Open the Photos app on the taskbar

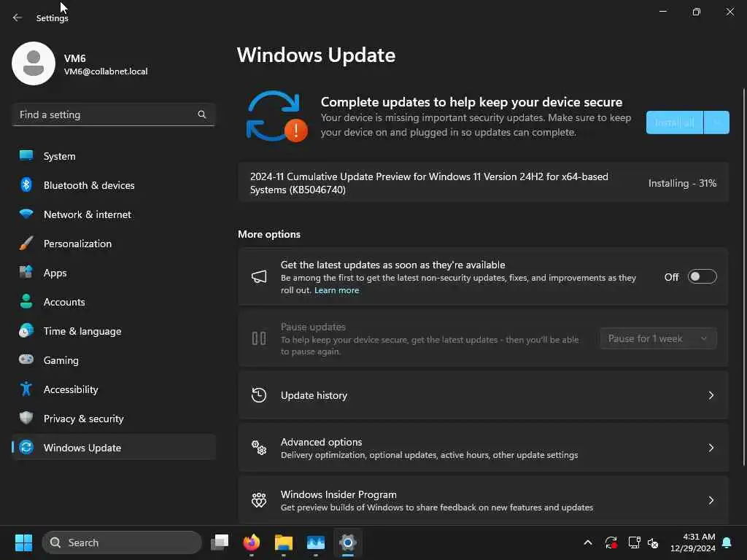[315, 542]
